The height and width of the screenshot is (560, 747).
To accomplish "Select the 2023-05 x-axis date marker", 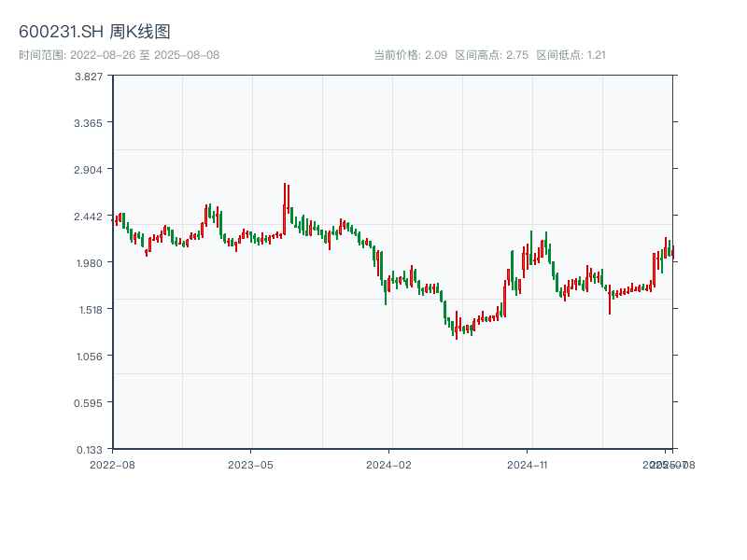I will [x=250, y=464].
